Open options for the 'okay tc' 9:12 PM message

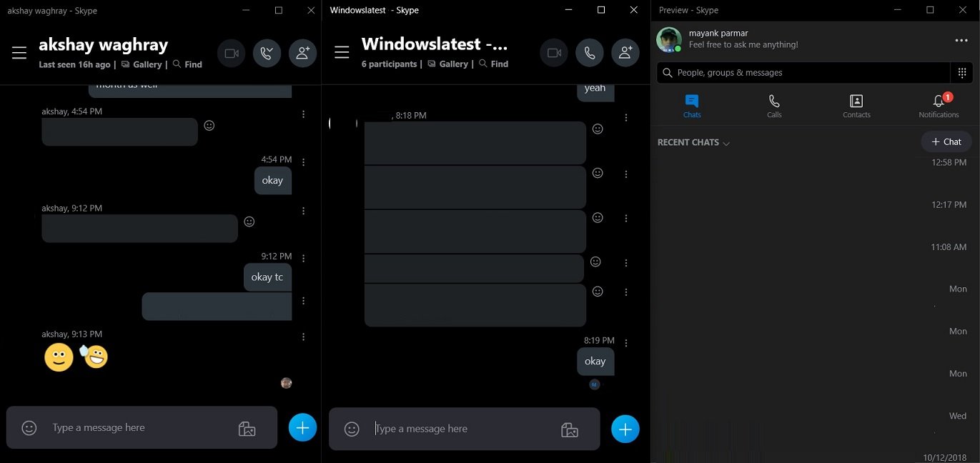[x=304, y=259]
